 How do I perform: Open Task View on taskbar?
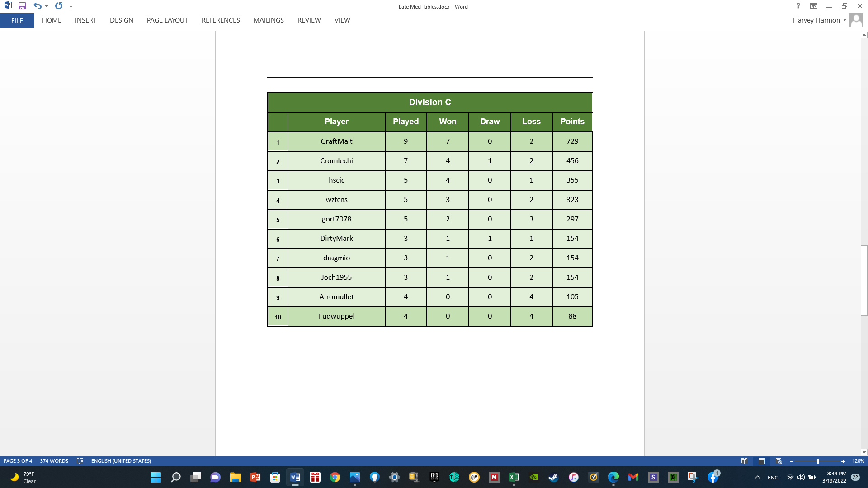pyautogui.click(x=195, y=477)
